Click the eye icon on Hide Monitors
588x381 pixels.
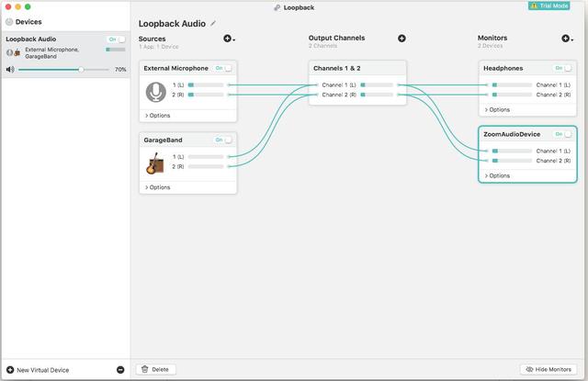[529, 369]
